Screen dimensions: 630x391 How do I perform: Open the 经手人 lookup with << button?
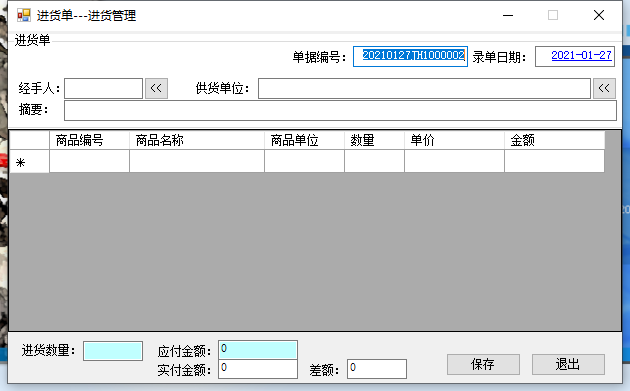[x=156, y=88]
